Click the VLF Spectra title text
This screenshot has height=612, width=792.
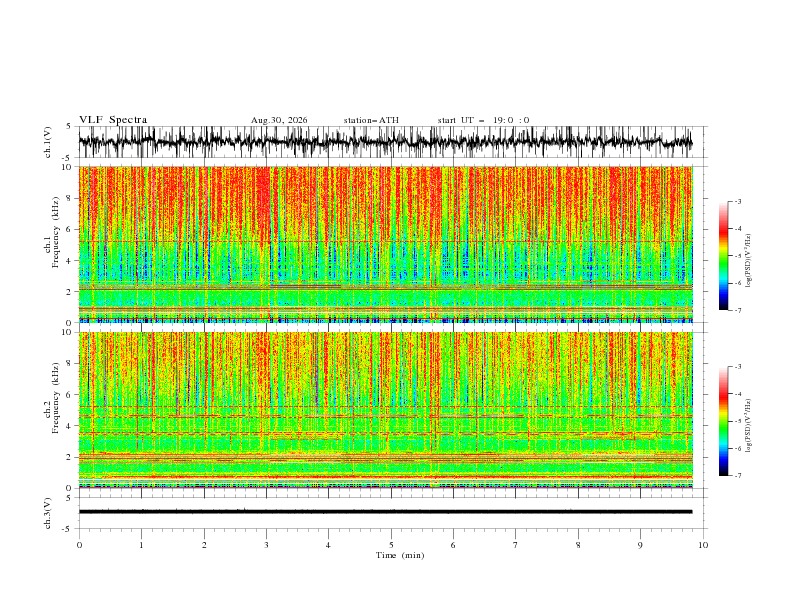[x=113, y=120]
